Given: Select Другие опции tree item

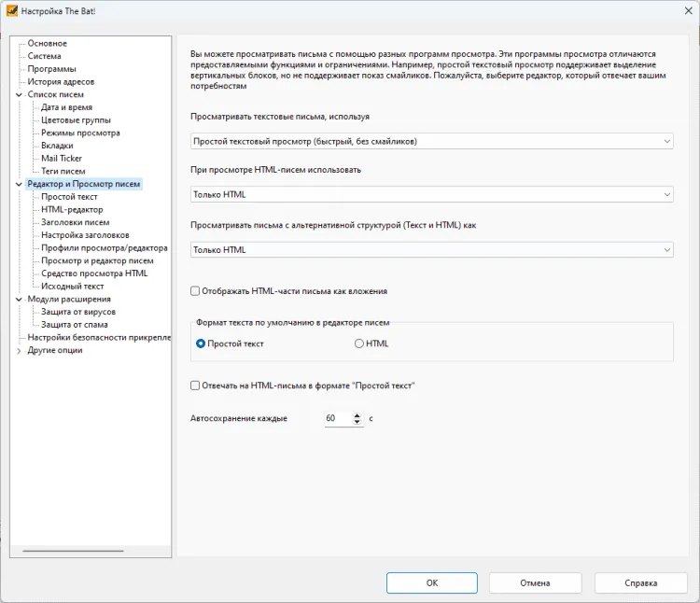Looking at the screenshot, I should click(55, 350).
